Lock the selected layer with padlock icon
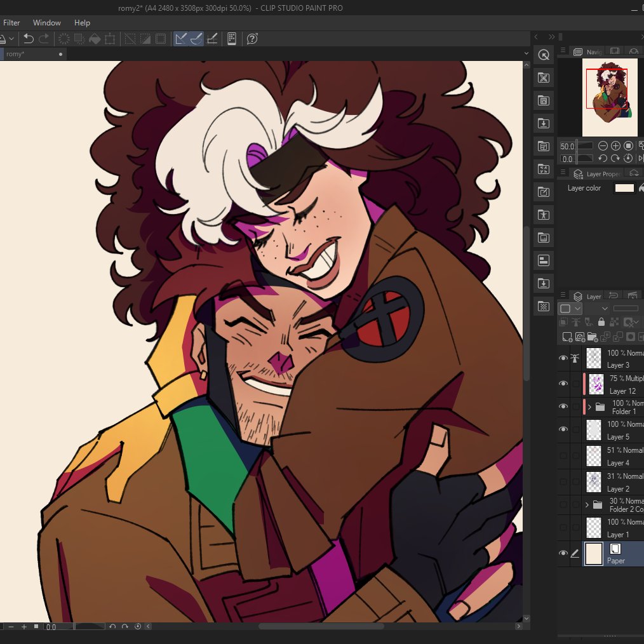The image size is (644, 644). [601, 322]
